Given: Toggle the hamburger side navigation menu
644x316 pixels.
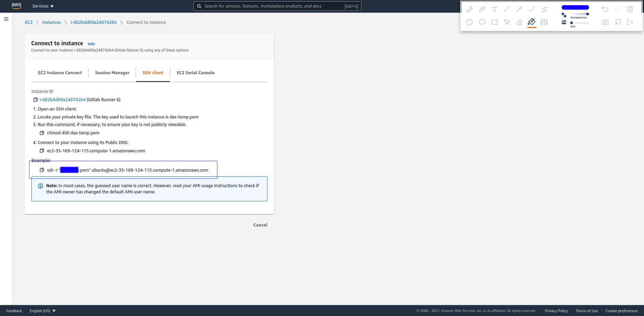Looking at the screenshot, I should click(6, 19).
